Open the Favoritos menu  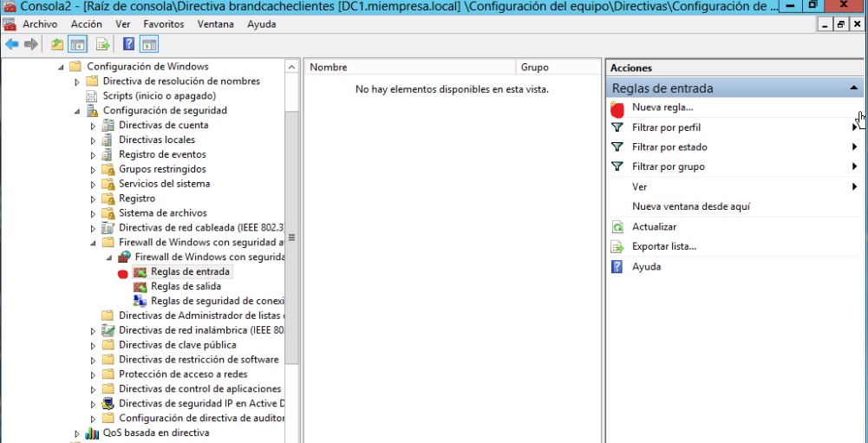click(163, 24)
